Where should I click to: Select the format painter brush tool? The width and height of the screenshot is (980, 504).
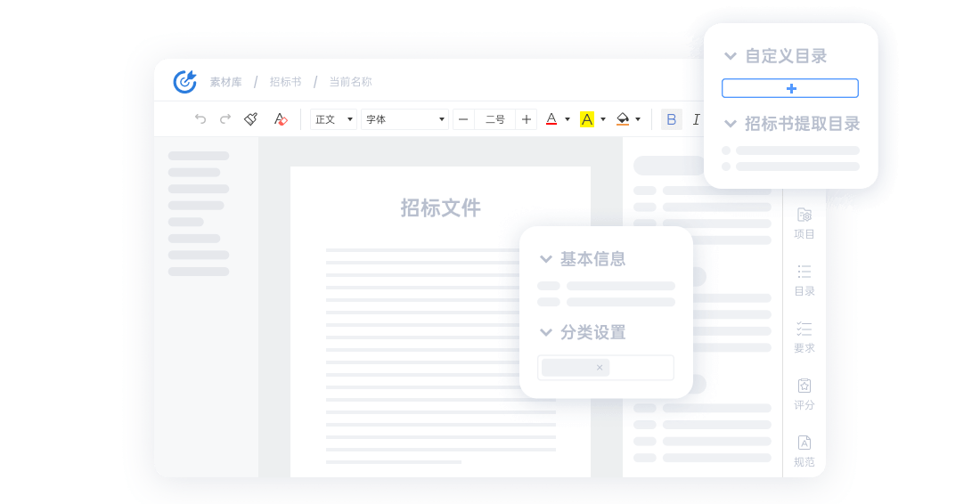click(x=250, y=118)
